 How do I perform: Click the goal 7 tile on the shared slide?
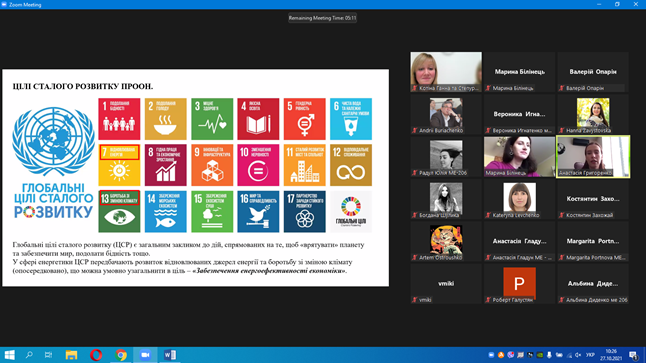coord(119,165)
